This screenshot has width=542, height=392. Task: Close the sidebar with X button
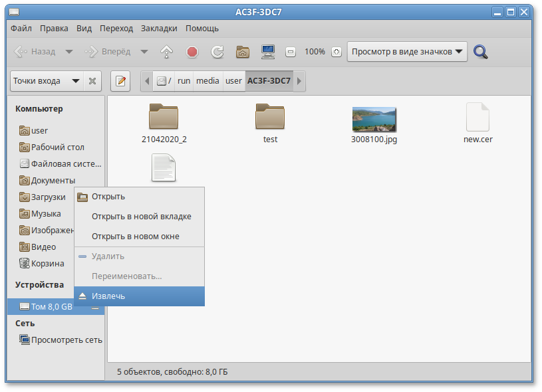click(92, 81)
